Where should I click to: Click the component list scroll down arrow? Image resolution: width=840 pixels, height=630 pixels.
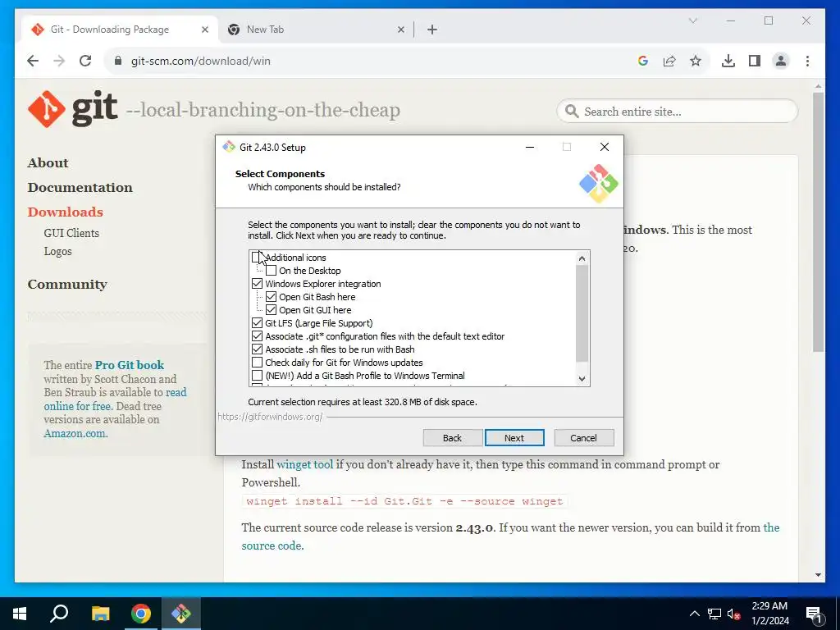pyautogui.click(x=582, y=379)
